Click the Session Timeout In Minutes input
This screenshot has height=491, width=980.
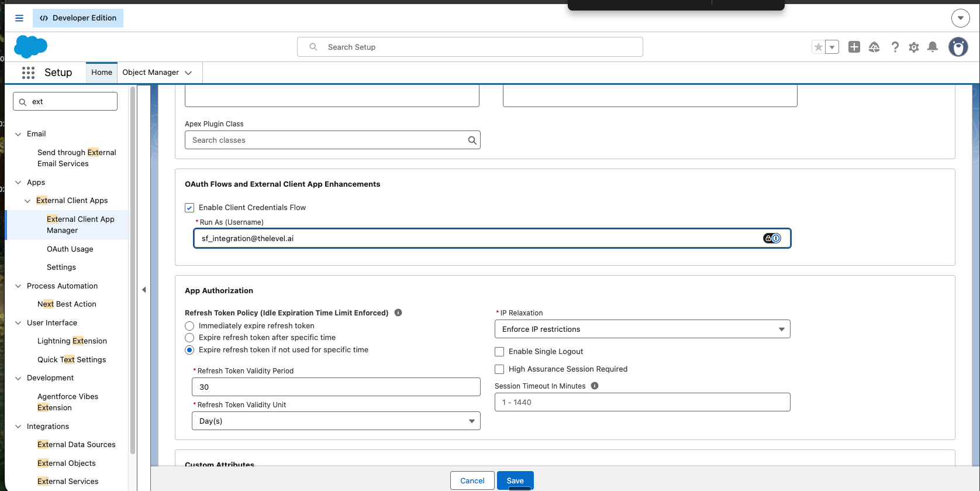click(643, 402)
